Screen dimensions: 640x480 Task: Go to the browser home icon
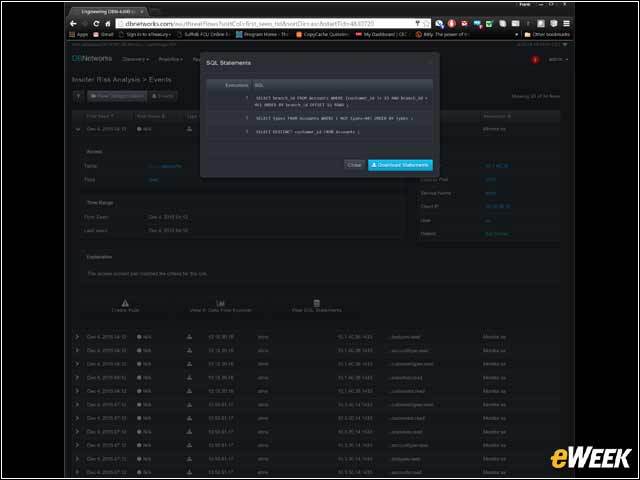(108, 24)
